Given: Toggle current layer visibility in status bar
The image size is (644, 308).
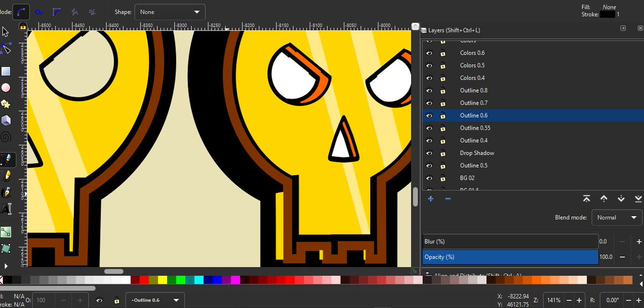Looking at the screenshot, I should 100,300.
